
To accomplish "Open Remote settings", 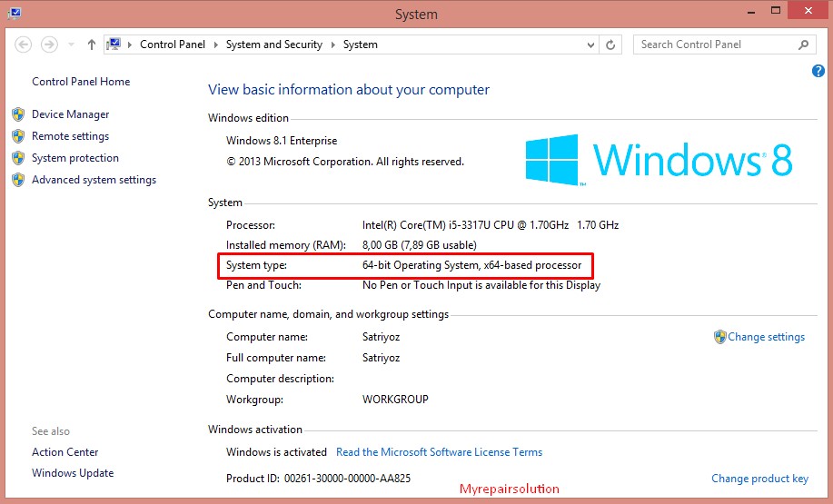I will [x=70, y=136].
